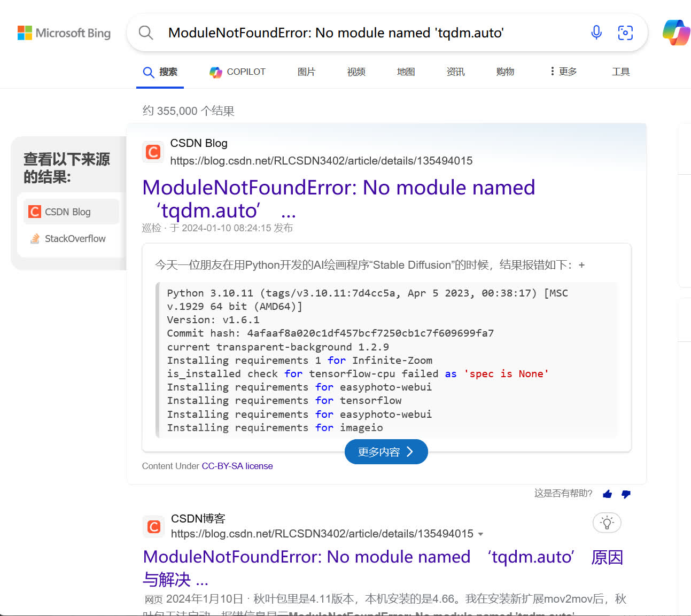Viewport: 691px width, 616px height.
Task: Click the thumbs up feedback icon
Action: pyautogui.click(x=607, y=494)
